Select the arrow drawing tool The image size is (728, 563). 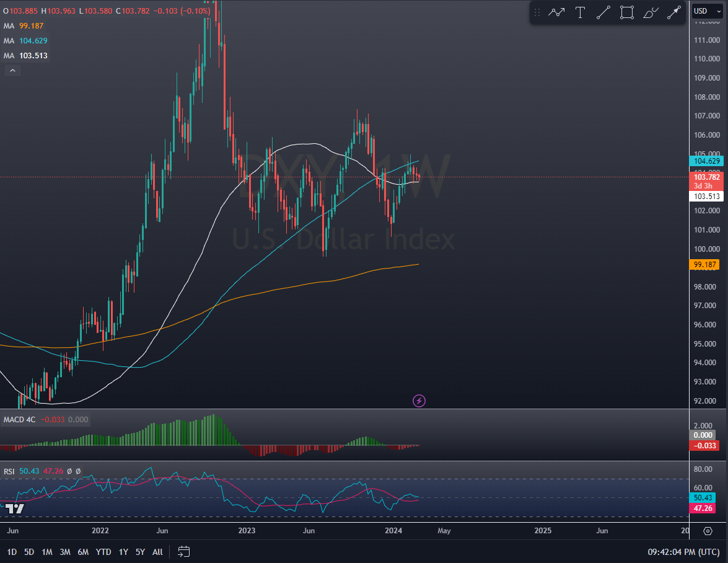(673, 12)
